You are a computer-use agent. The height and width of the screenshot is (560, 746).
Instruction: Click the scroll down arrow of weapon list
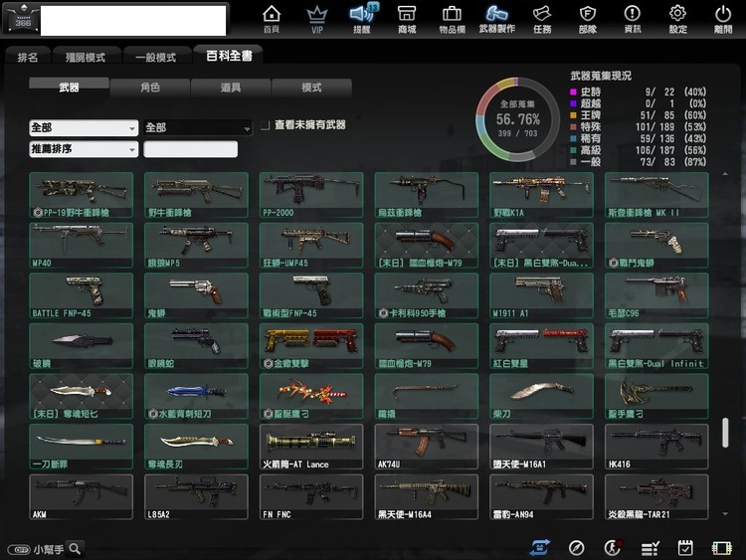[725, 514]
